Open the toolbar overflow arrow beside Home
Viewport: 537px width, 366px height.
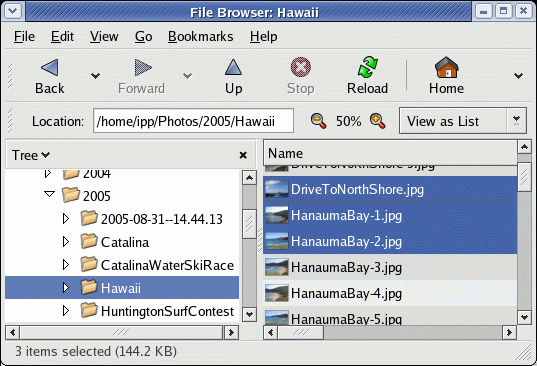pos(519,75)
